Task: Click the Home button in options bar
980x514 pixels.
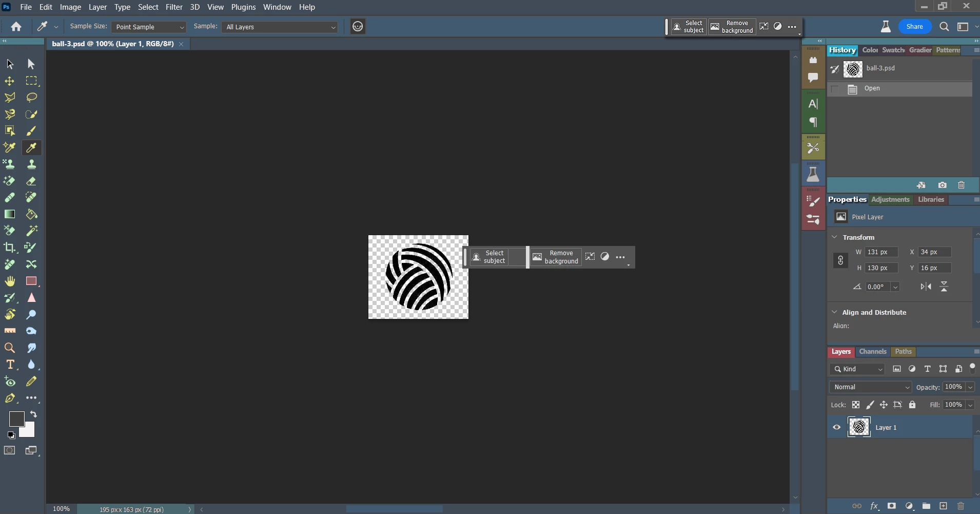Action: pyautogui.click(x=16, y=27)
